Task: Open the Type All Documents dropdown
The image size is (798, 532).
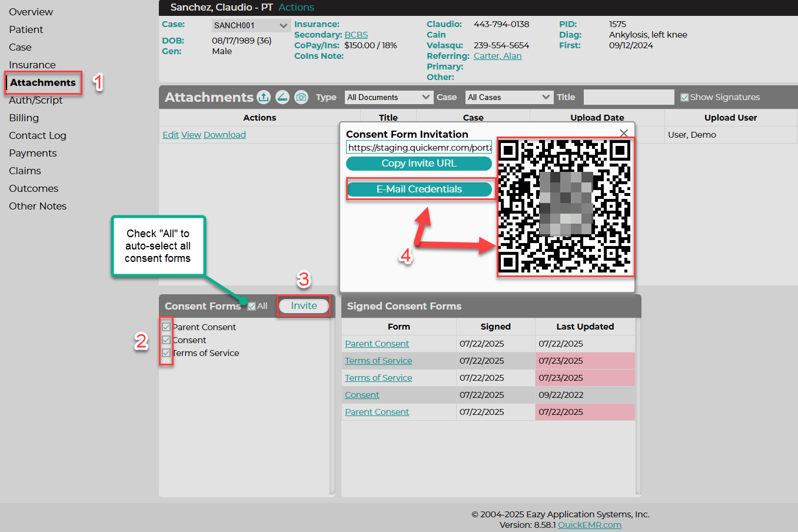Action: pyautogui.click(x=389, y=97)
